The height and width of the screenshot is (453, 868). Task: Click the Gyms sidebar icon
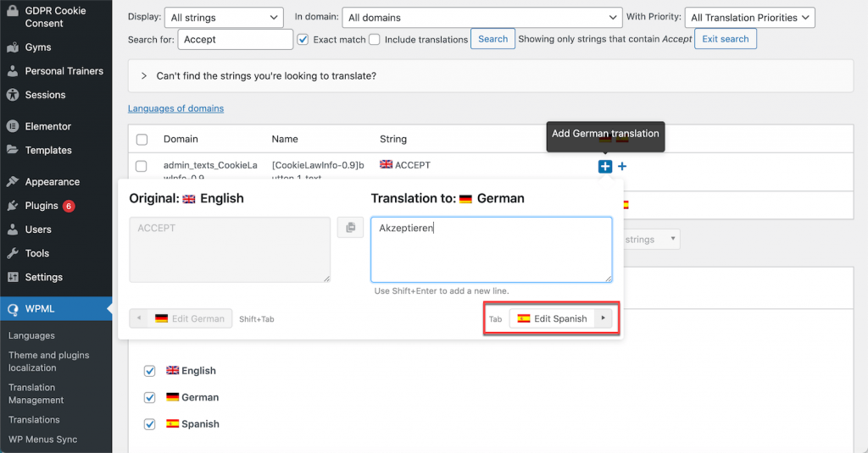[x=13, y=47]
